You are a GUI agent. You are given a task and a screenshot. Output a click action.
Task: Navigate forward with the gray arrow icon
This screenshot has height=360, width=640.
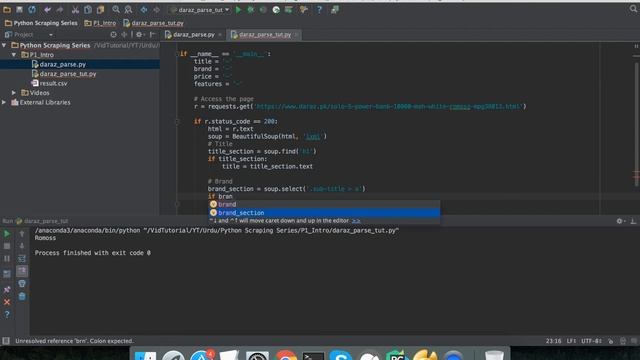tap(156, 9)
